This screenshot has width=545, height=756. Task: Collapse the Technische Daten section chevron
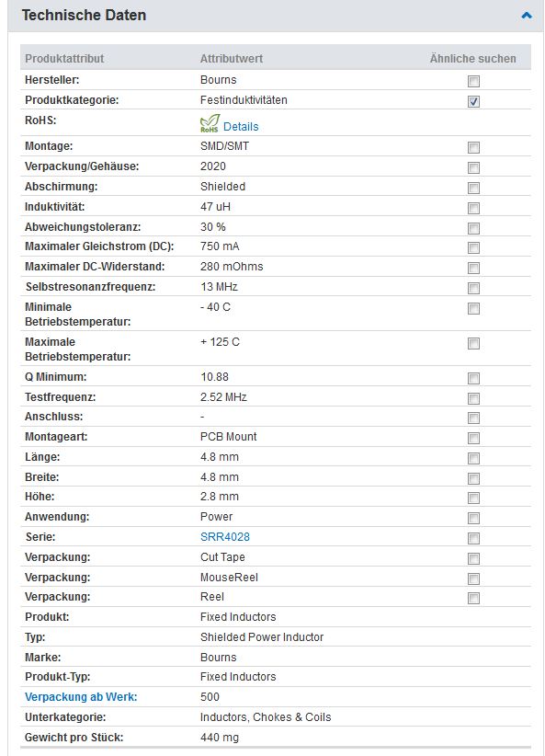point(527,16)
